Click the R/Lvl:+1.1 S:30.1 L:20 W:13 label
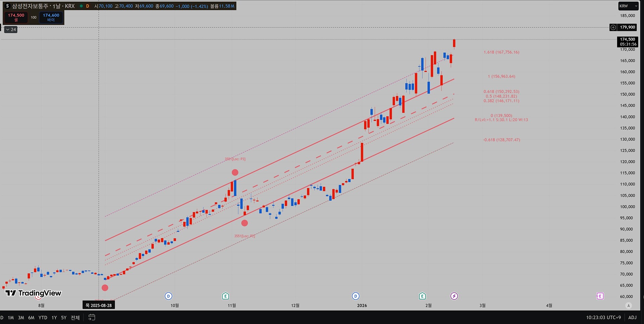The width and height of the screenshot is (644, 324). 501,120
